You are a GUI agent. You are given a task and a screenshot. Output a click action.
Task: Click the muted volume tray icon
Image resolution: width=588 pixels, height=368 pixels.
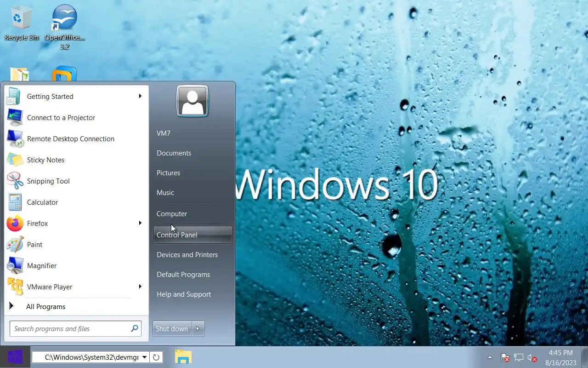tap(532, 357)
